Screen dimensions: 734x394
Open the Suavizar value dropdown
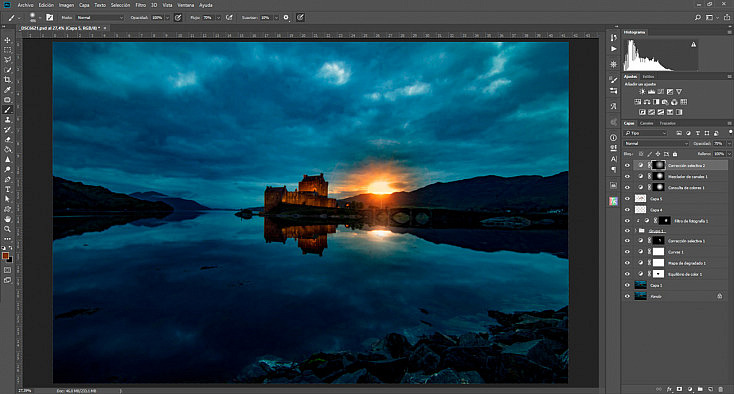click(276, 18)
